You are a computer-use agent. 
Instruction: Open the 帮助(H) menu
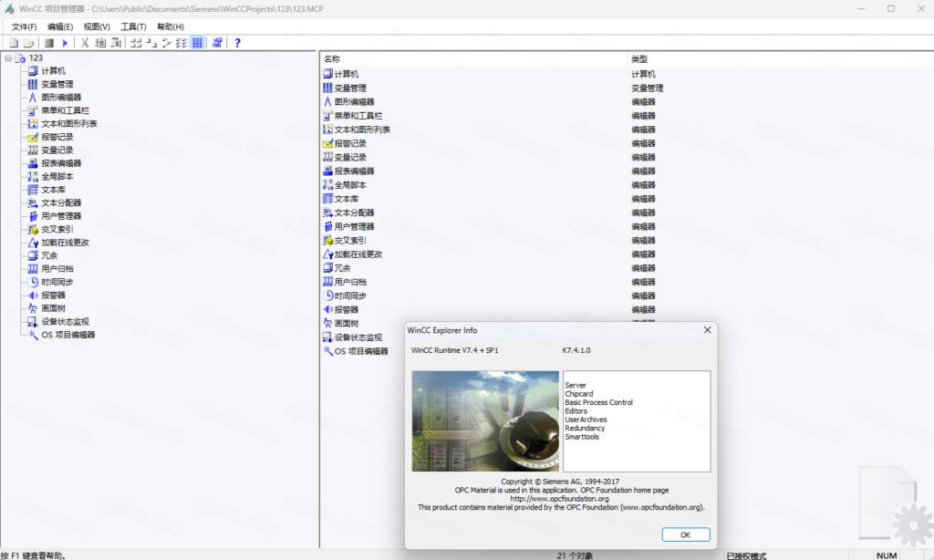[x=171, y=26]
